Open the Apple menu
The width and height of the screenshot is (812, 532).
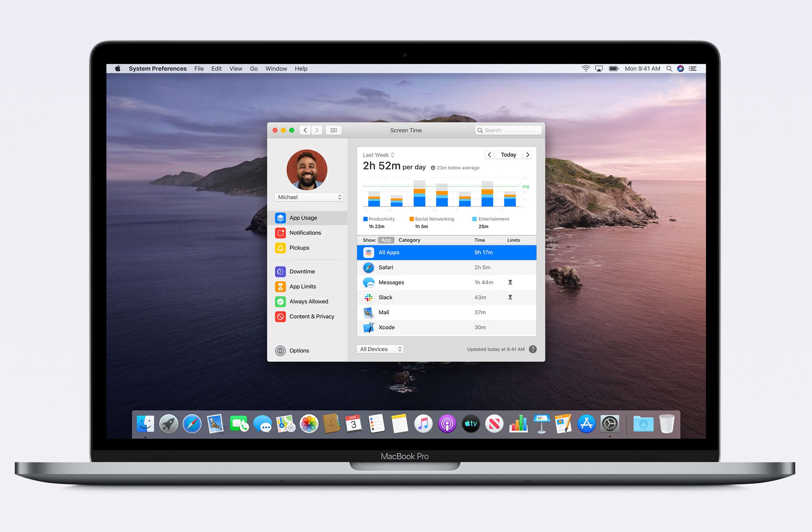[x=117, y=69]
